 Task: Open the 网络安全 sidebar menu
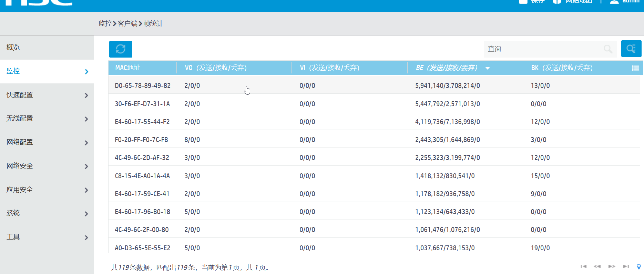click(x=47, y=166)
